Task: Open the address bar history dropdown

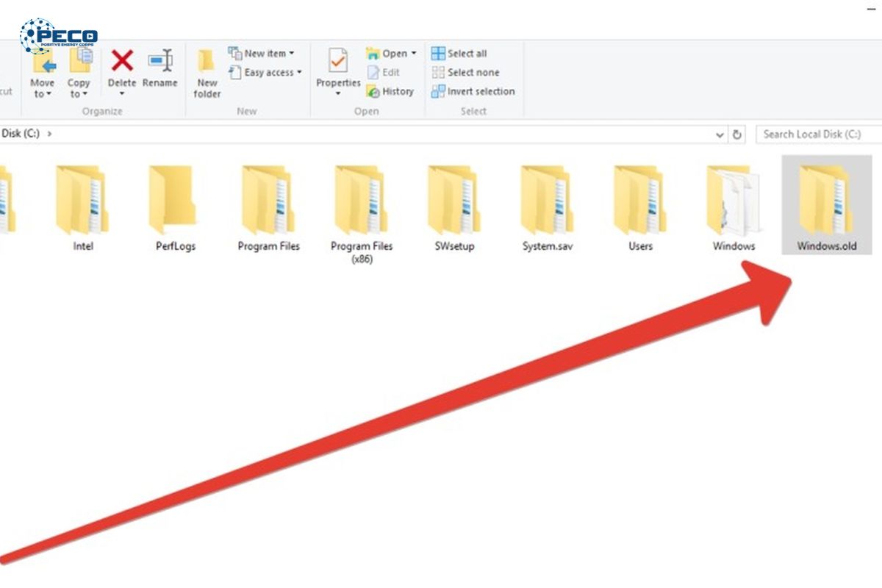Action: pyautogui.click(x=720, y=135)
